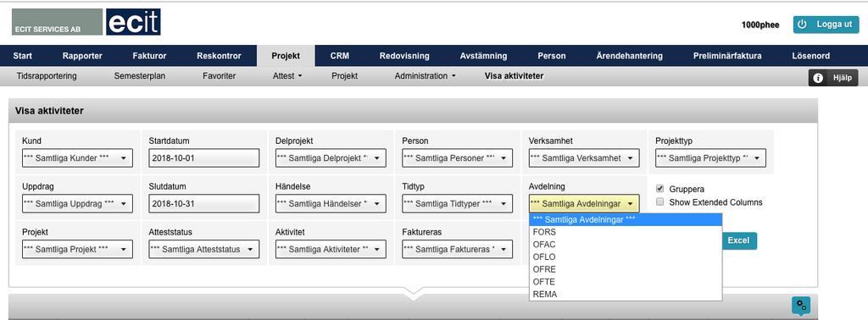Select OFRE in the Avdelning list
Viewport: 868px width, 320px height.
626,269
